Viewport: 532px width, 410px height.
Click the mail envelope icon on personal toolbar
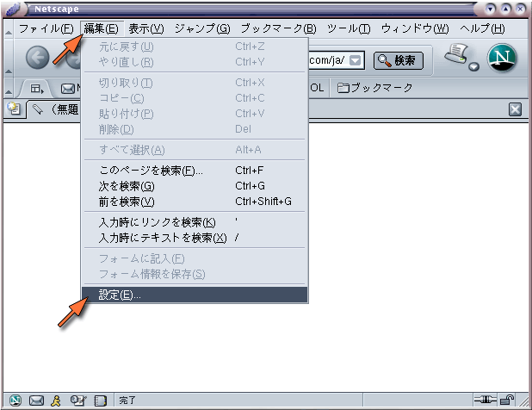click(x=67, y=89)
